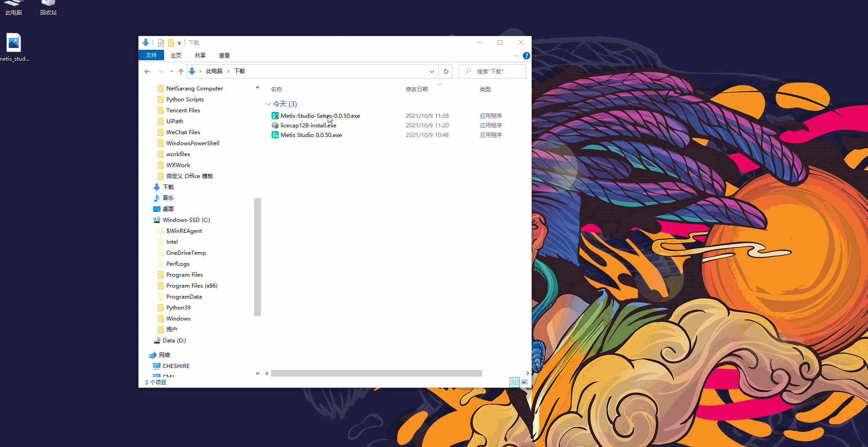
Task: Open workfiles folder in tree
Action: (x=178, y=154)
